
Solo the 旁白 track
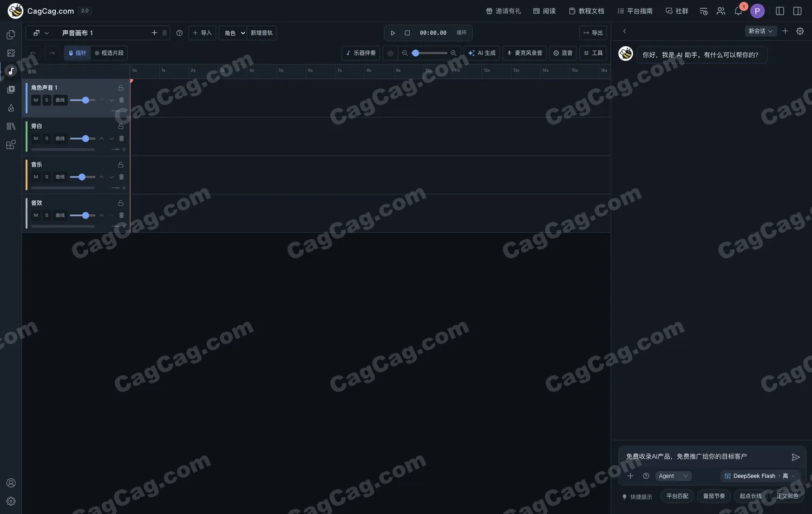47,139
